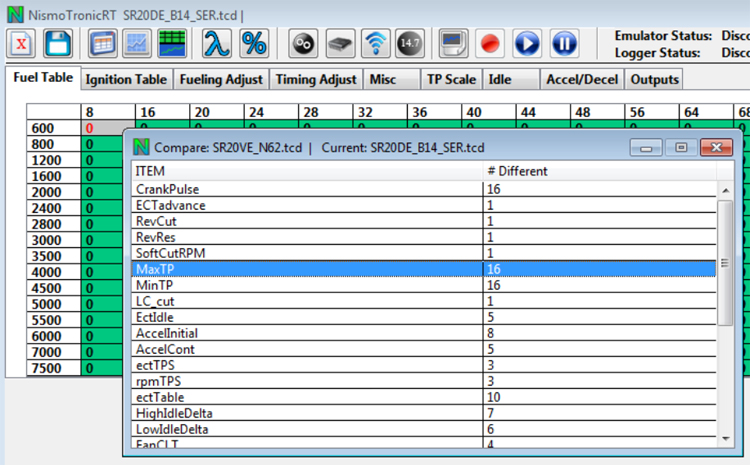Click the save floppy disk icon
The width and height of the screenshot is (750, 465).
tap(58, 44)
